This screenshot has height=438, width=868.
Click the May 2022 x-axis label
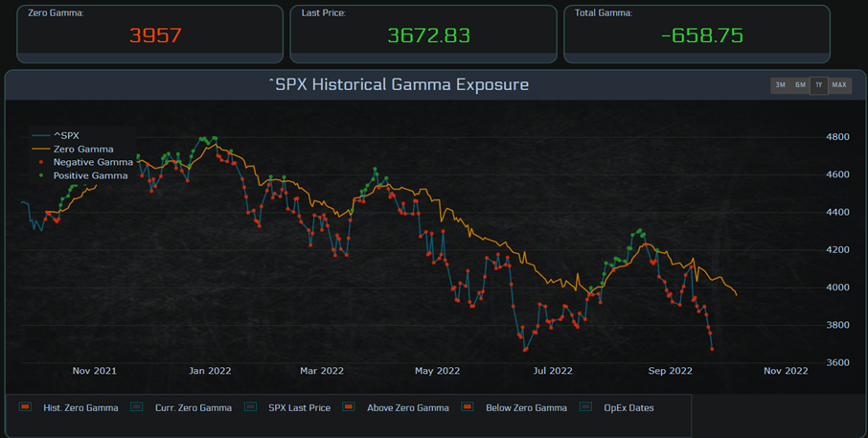[437, 371]
